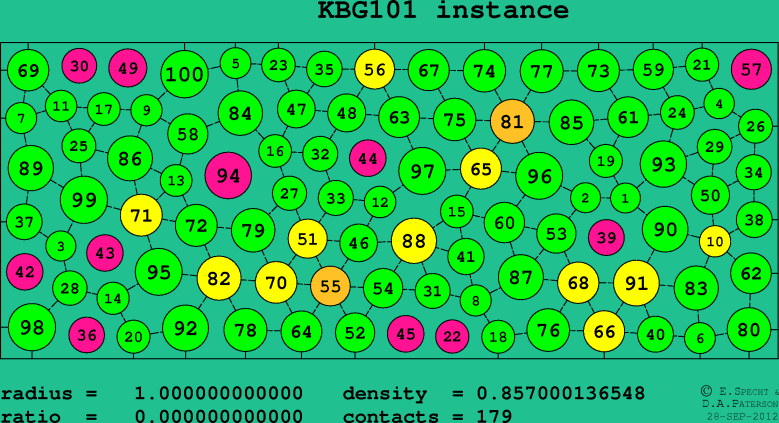The width and height of the screenshot is (779, 423).
Task: Click the yellow circle numbered 56
Action: (375, 69)
